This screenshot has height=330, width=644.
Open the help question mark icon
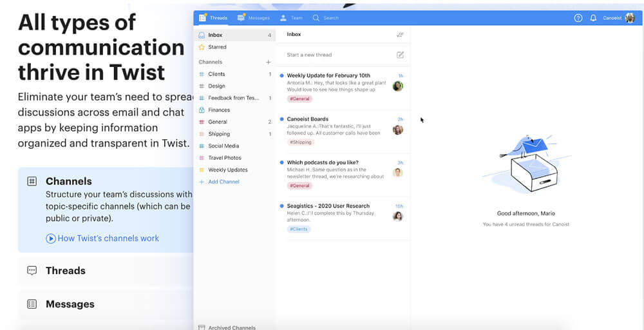578,18
